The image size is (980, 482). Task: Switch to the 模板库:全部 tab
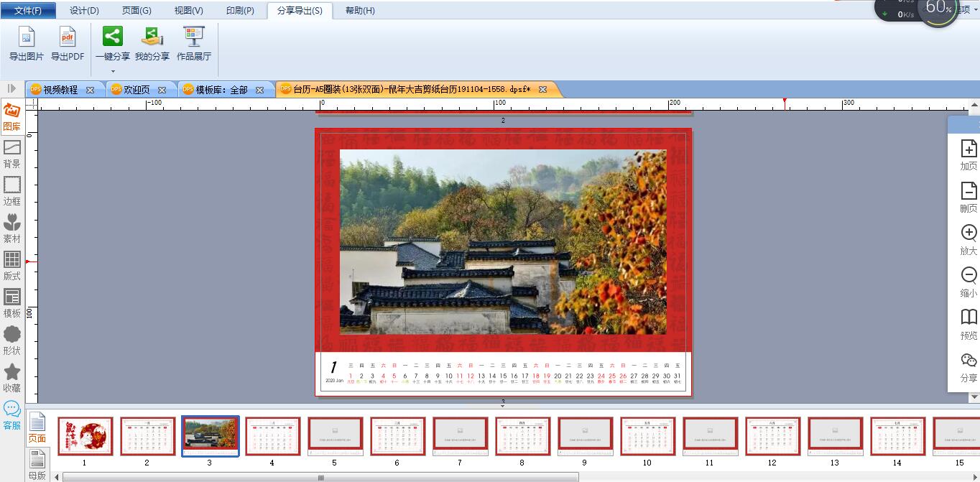coord(221,90)
